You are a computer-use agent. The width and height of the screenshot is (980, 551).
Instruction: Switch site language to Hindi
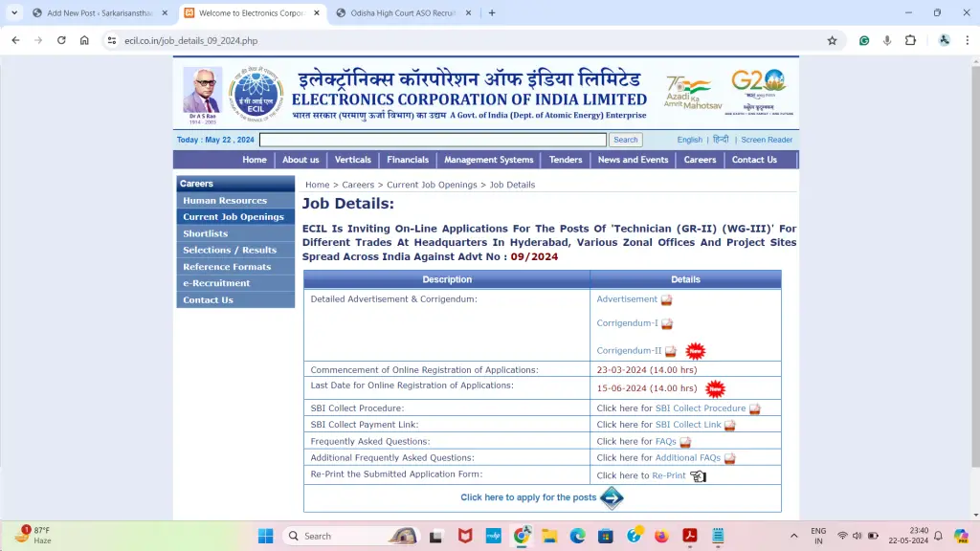pyautogui.click(x=721, y=140)
